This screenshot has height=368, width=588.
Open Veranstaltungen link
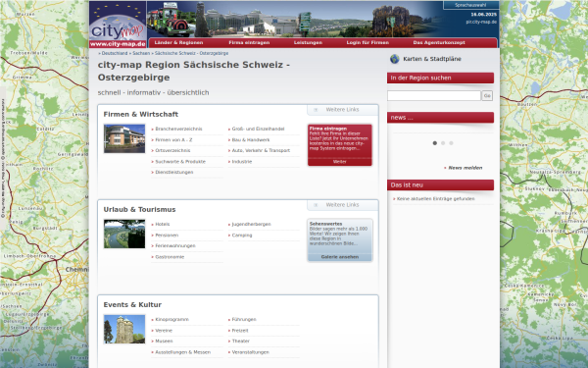(251, 352)
